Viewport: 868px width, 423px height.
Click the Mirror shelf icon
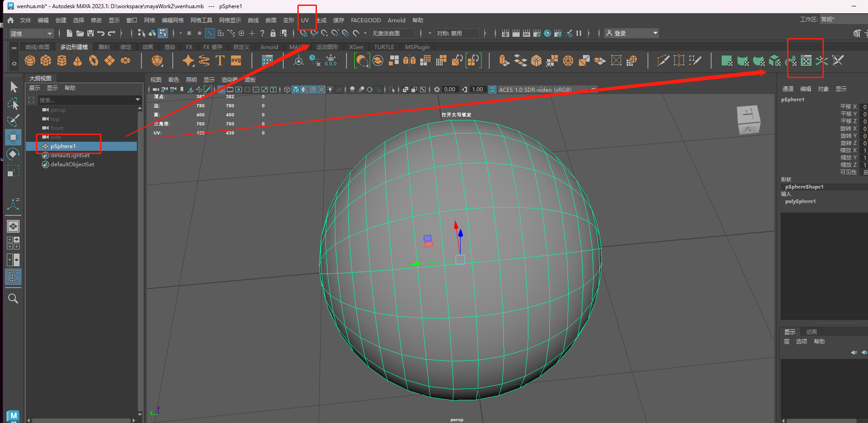pos(410,60)
